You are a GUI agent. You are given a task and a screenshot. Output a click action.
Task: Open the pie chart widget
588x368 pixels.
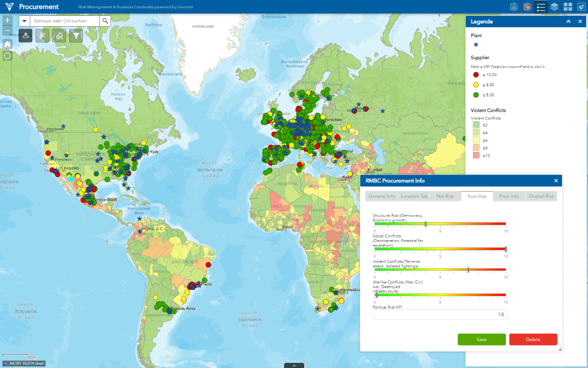pos(581,7)
